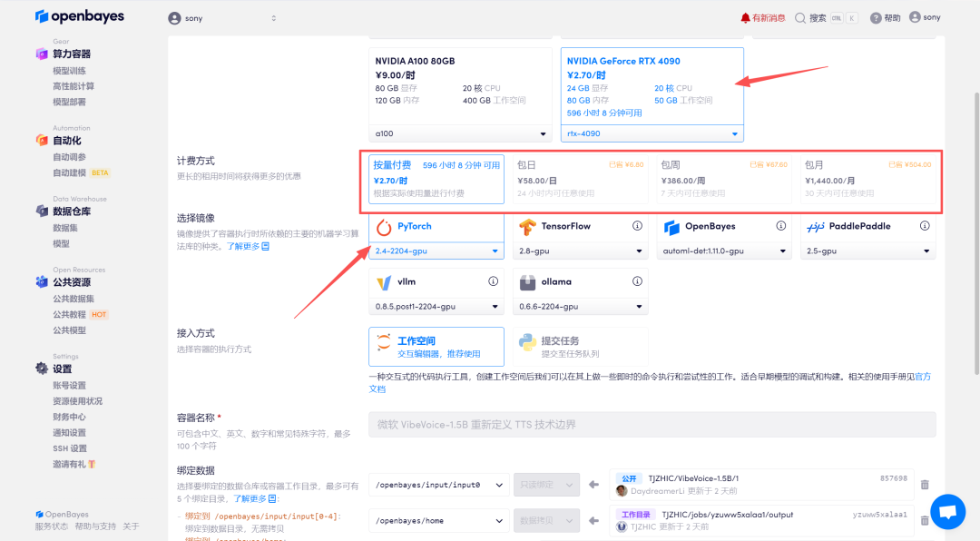Open the new messages bell notification
The height and width of the screenshot is (541, 980).
746,17
